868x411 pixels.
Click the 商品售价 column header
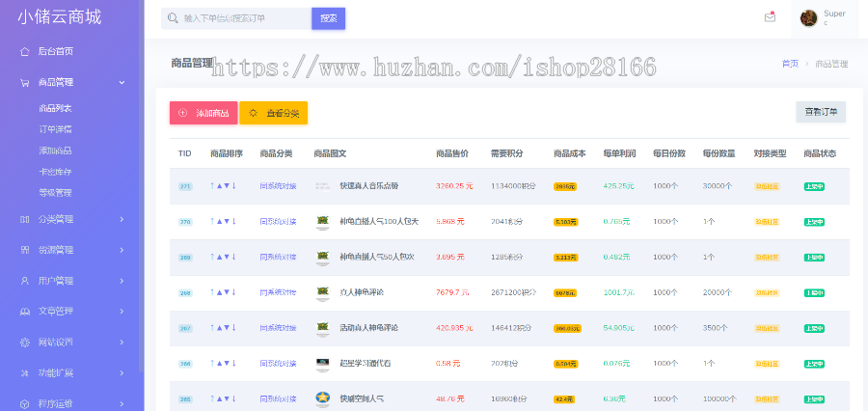451,153
